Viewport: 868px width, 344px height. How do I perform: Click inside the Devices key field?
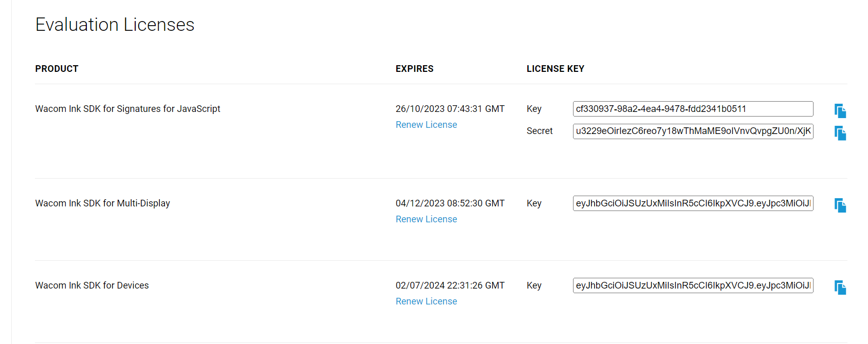693,285
